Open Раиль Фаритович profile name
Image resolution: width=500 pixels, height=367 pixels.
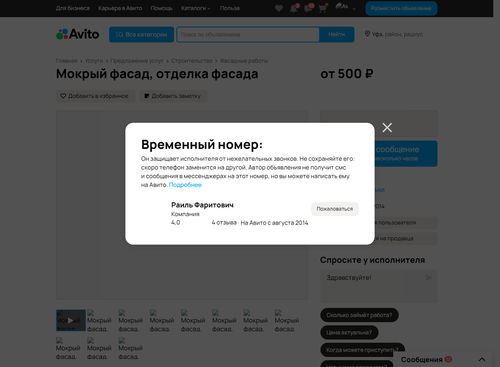(x=202, y=205)
